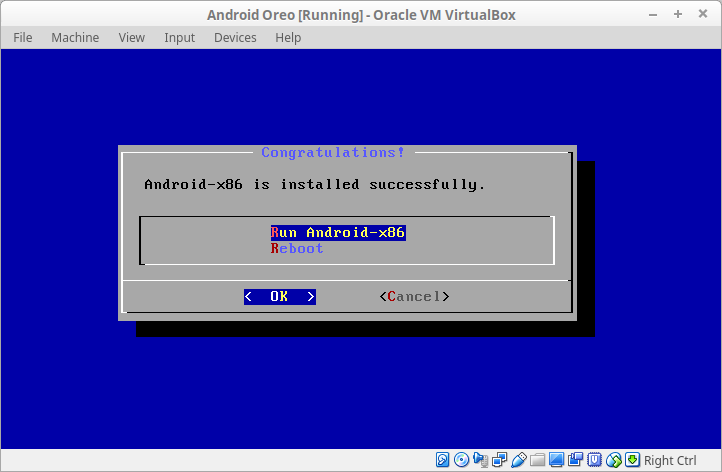Click the OK button in dialog
This screenshot has height=472, width=722.
[x=280, y=296]
